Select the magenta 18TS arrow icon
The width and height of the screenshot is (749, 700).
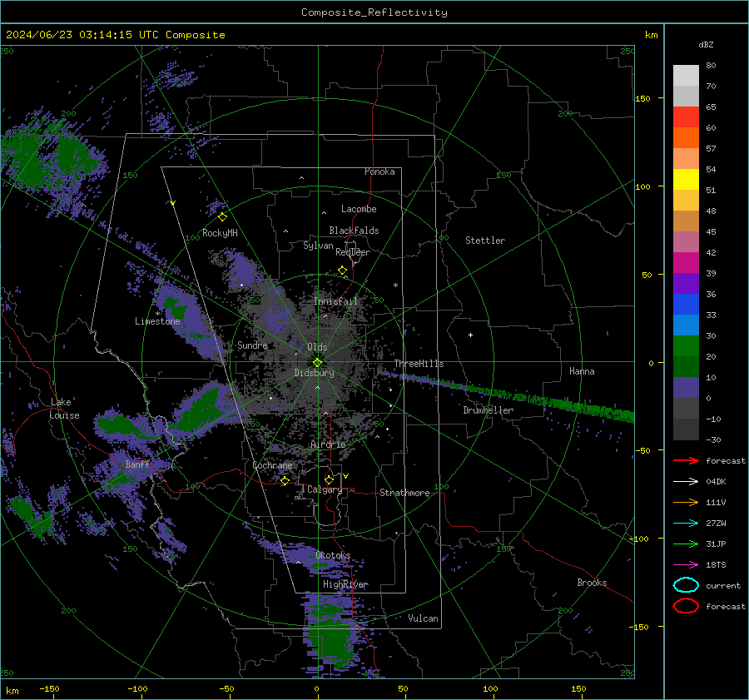click(686, 565)
